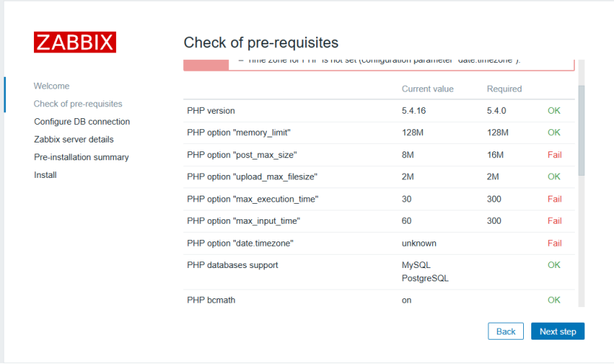Click the Next step button

coord(557,332)
